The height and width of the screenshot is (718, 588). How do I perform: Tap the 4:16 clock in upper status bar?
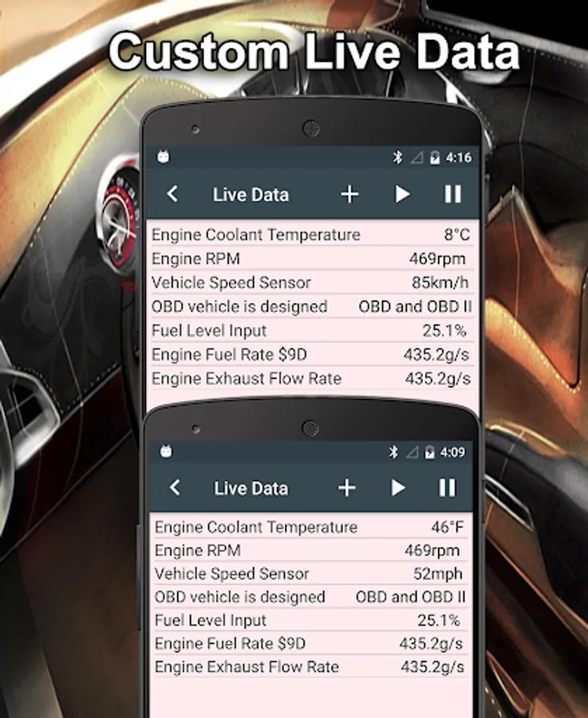click(x=459, y=158)
